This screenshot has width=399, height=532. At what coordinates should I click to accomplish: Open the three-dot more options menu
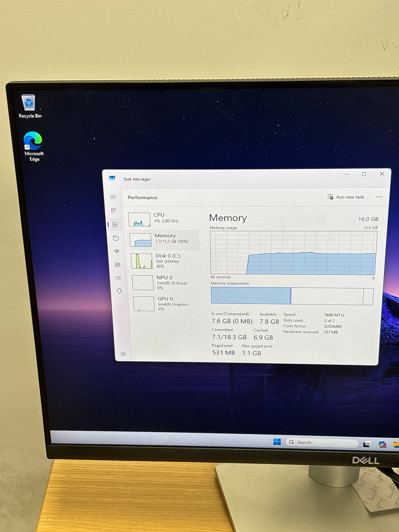tap(379, 197)
